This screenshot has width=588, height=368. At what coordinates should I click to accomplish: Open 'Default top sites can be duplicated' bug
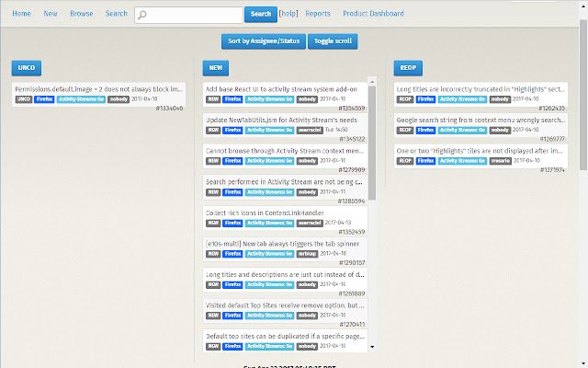(x=285, y=336)
